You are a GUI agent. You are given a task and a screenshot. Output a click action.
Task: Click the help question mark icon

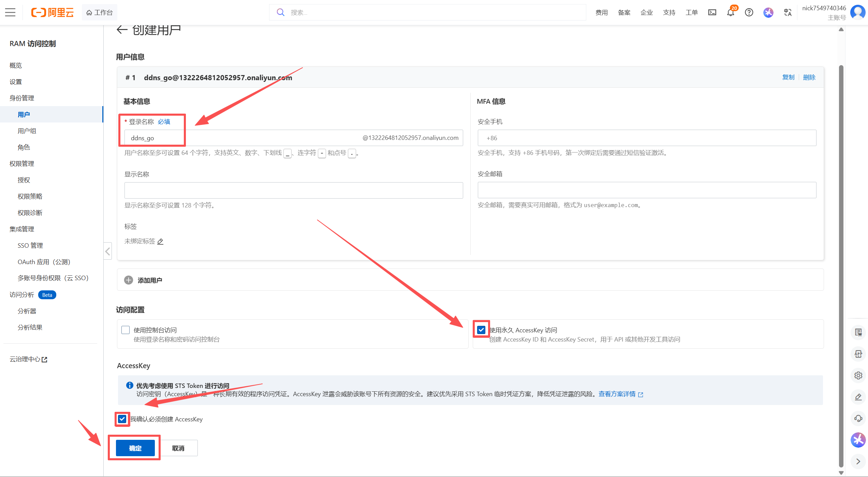click(x=749, y=13)
